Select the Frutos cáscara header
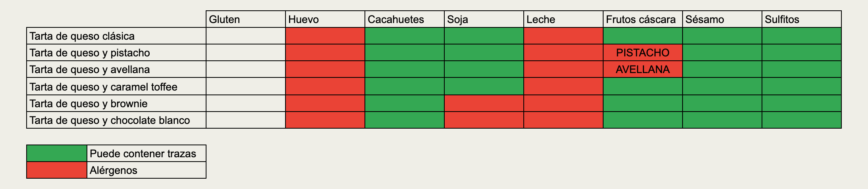This screenshot has height=189, width=868. [x=640, y=19]
